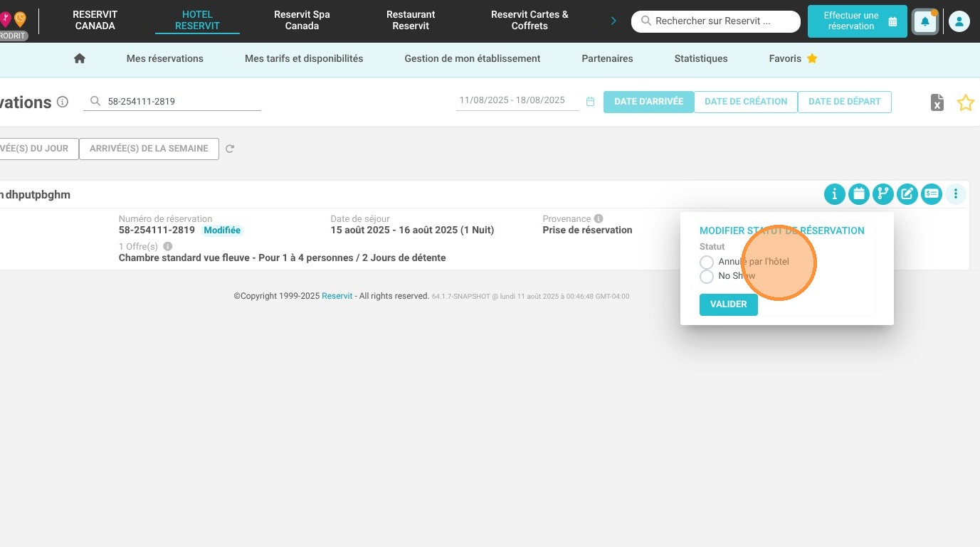
Task: Open the reservation information icon
Action: coord(835,193)
